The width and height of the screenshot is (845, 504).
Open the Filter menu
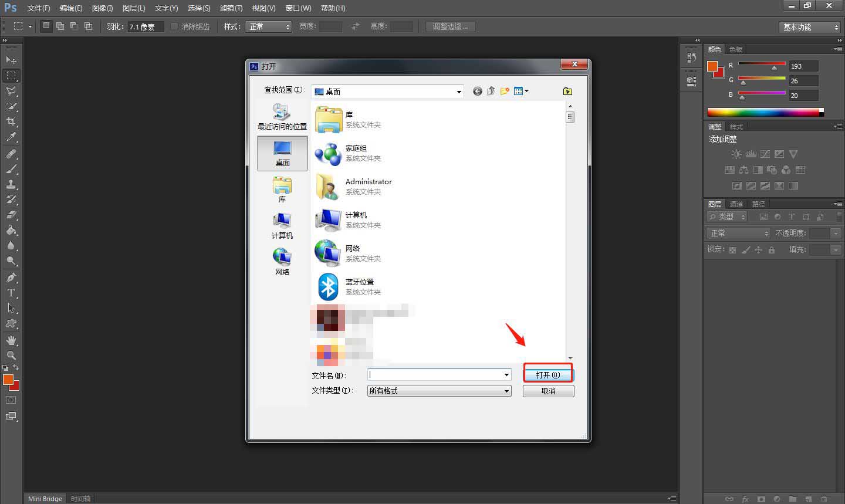tap(231, 8)
